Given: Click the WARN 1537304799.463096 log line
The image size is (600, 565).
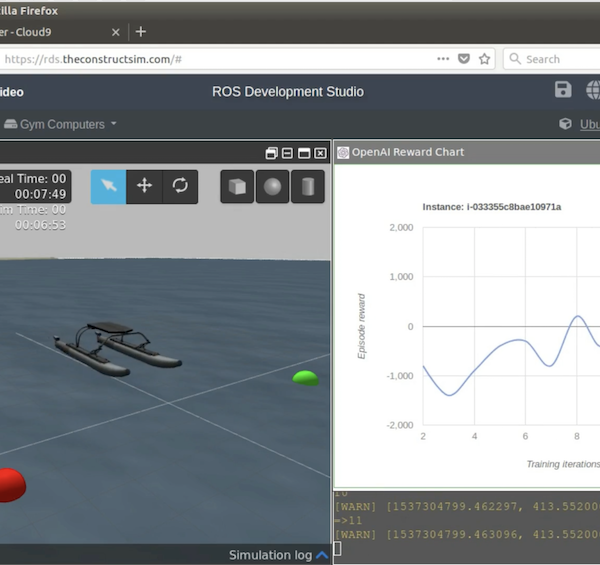Looking at the screenshot, I should tap(467, 534).
